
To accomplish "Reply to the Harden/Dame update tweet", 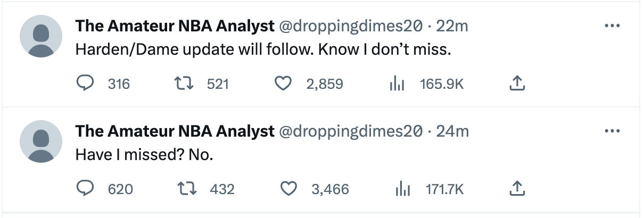I will pyautogui.click(x=85, y=83).
